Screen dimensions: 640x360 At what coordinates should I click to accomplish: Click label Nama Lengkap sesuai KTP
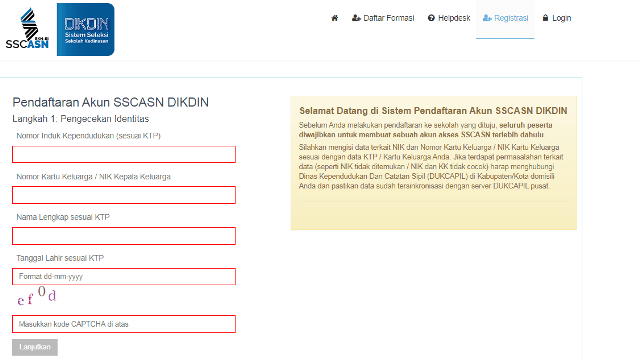point(63,217)
